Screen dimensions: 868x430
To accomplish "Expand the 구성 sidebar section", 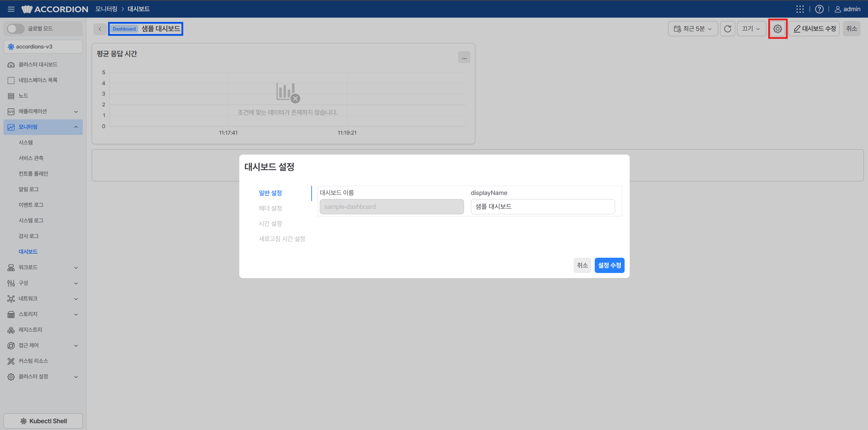I will [x=43, y=283].
